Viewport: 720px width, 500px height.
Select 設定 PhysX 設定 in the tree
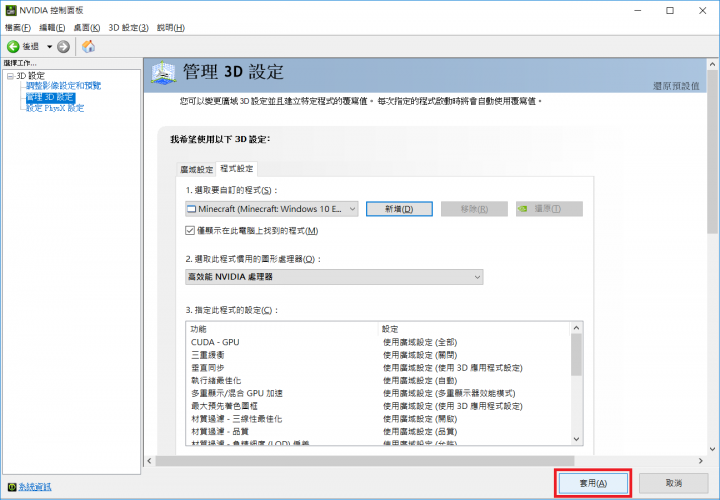pos(55,108)
